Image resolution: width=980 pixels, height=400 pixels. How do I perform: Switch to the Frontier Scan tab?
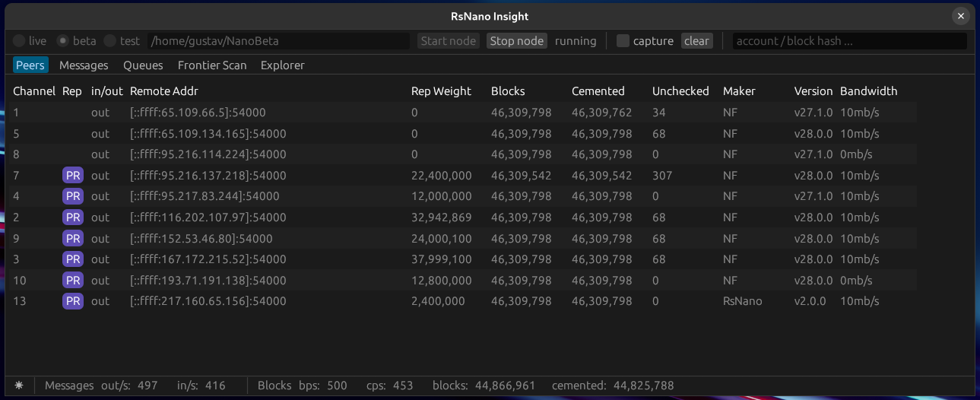click(212, 65)
